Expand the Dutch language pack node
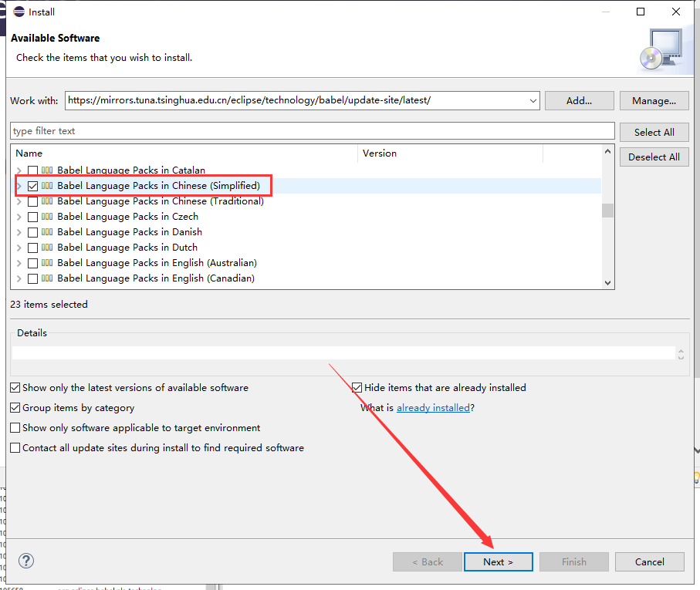Image resolution: width=700 pixels, height=590 pixels. click(x=19, y=248)
